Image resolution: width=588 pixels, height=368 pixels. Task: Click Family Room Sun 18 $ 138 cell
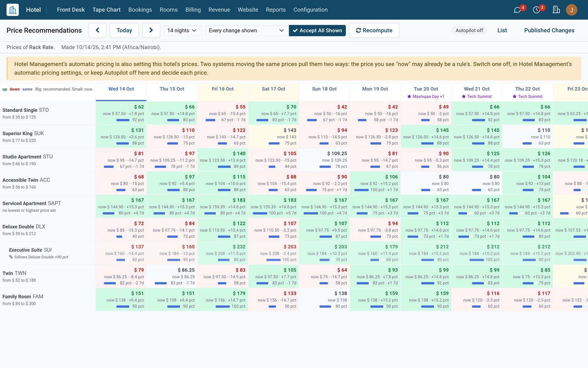tap(324, 300)
